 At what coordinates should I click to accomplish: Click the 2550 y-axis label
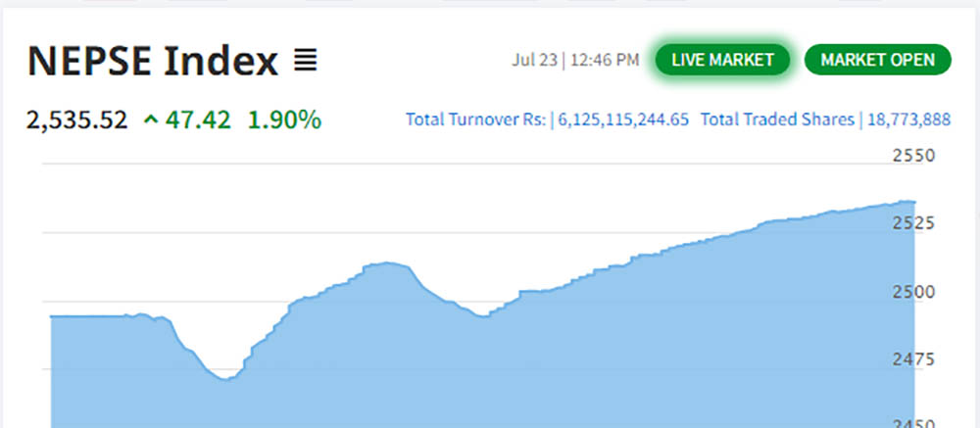pos(915,155)
